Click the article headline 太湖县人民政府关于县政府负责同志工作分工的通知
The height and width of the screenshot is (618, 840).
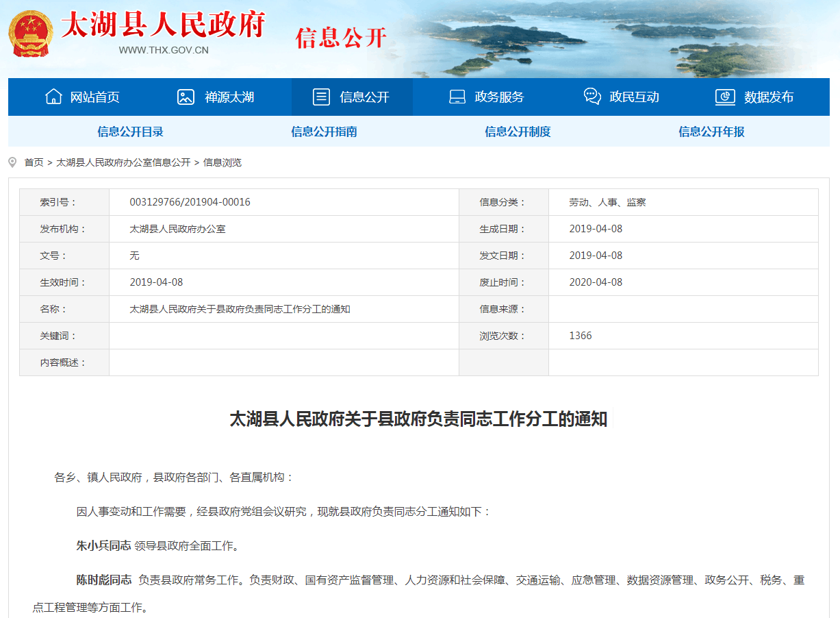click(419, 419)
